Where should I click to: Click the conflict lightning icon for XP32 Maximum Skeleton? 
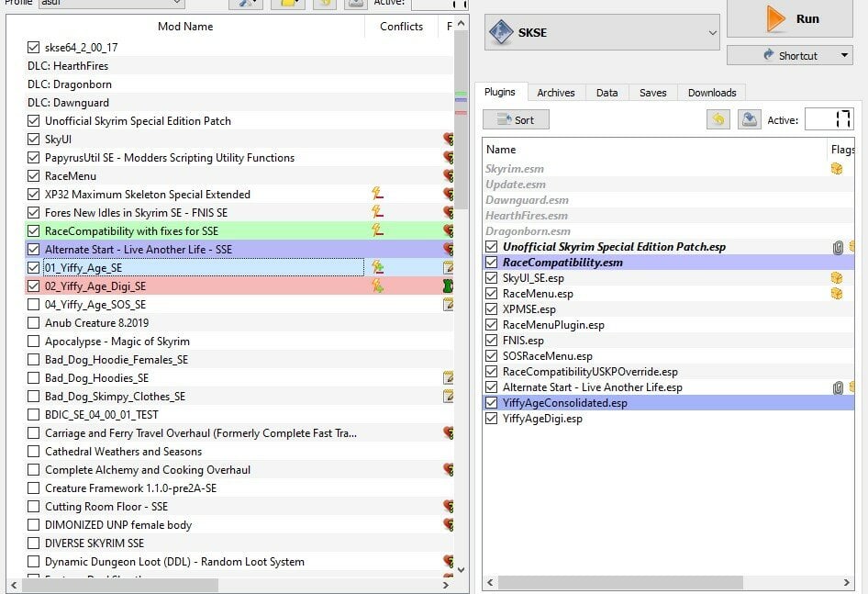(377, 194)
